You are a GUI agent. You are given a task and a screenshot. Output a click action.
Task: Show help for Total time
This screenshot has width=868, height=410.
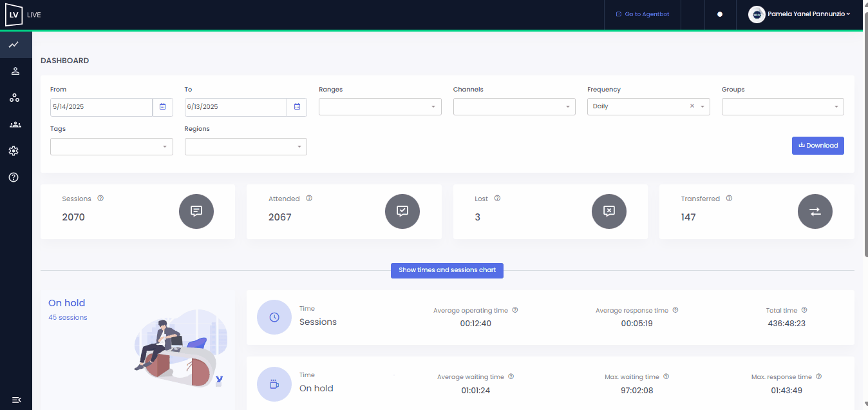point(804,310)
